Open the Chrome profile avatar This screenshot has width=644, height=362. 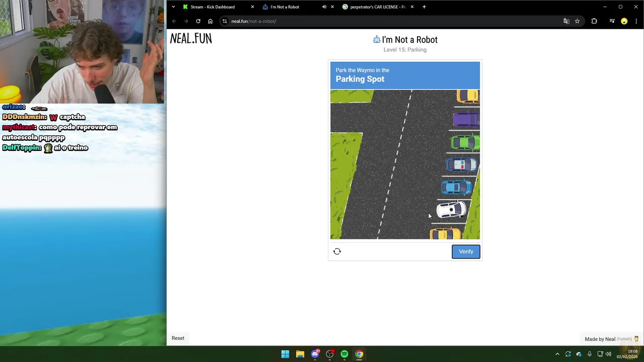pyautogui.click(x=624, y=21)
